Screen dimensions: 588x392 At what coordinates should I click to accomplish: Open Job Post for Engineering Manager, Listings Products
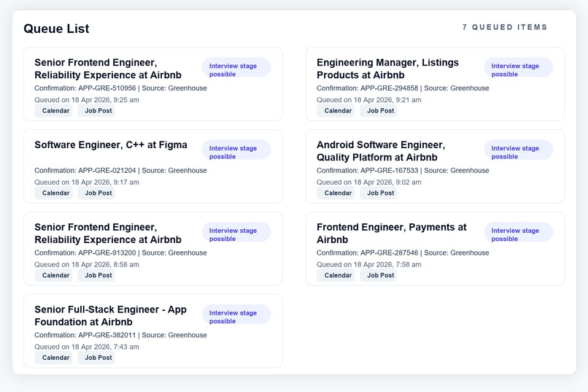(379, 111)
